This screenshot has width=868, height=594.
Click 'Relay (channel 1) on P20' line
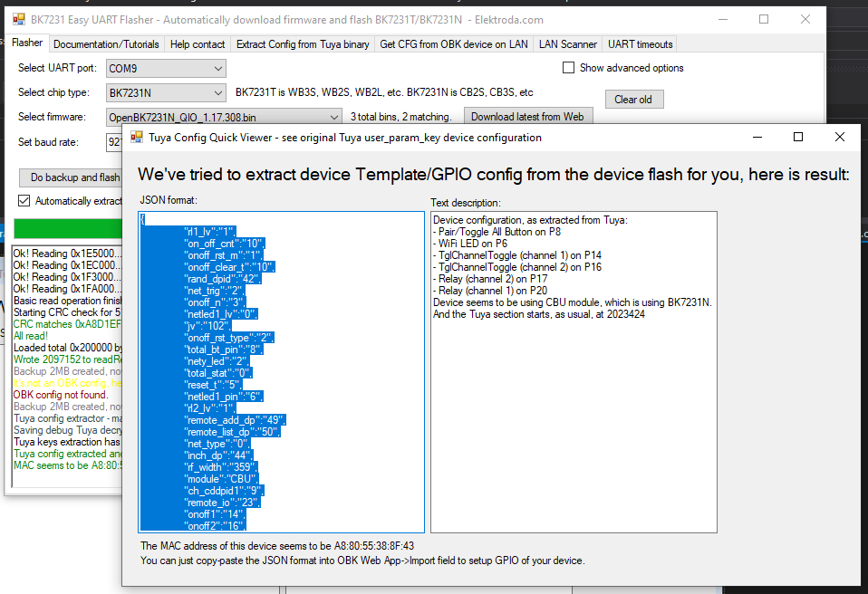click(x=490, y=291)
